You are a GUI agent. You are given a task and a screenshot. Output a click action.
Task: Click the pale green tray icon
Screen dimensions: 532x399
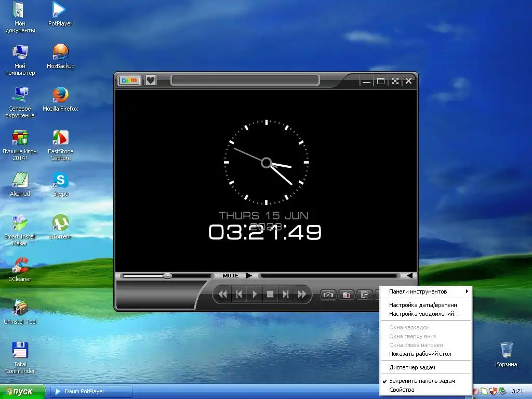tap(484, 392)
